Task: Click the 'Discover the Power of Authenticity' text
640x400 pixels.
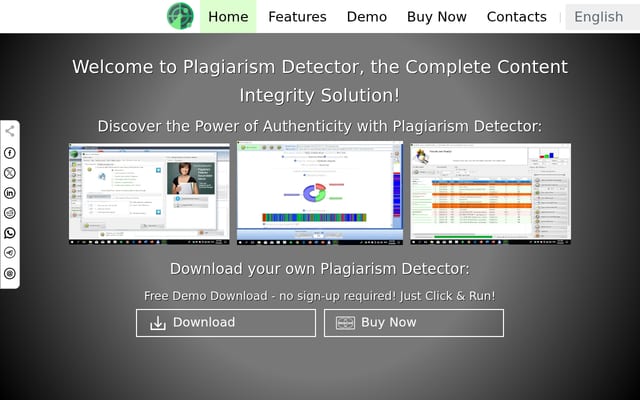Action: pos(320,126)
